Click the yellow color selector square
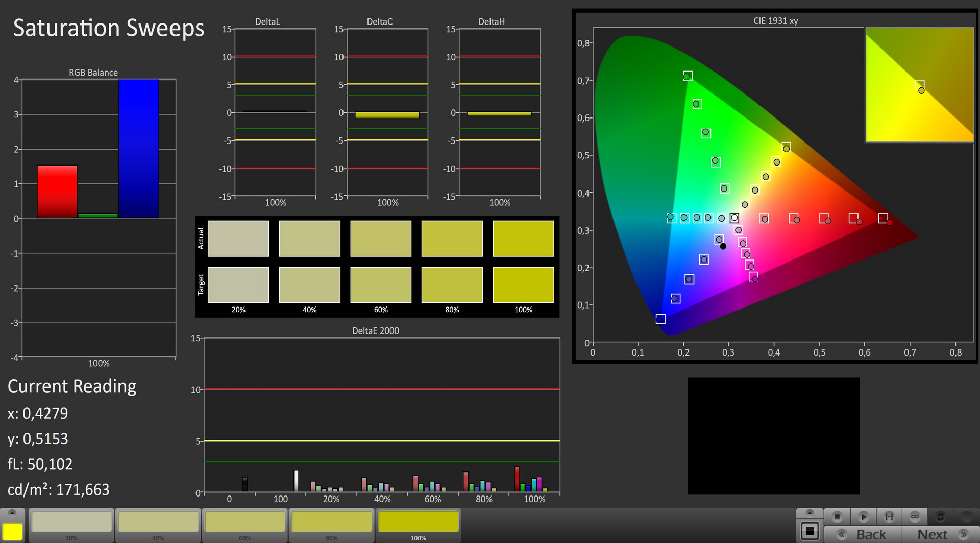980x543 pixels. (x=13, y=531)
